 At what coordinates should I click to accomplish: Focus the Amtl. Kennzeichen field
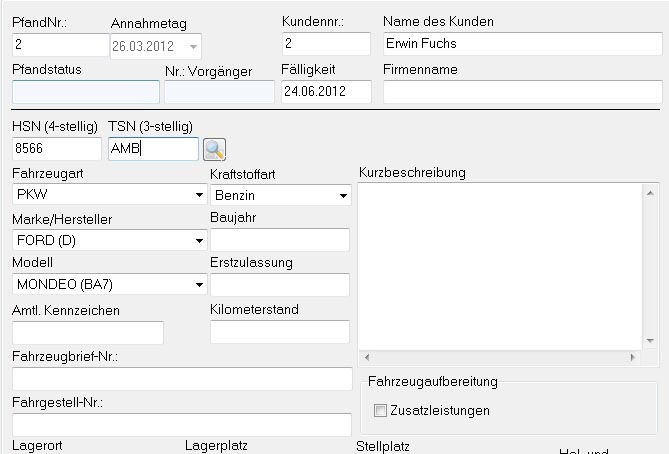click(x=87, y=332)
